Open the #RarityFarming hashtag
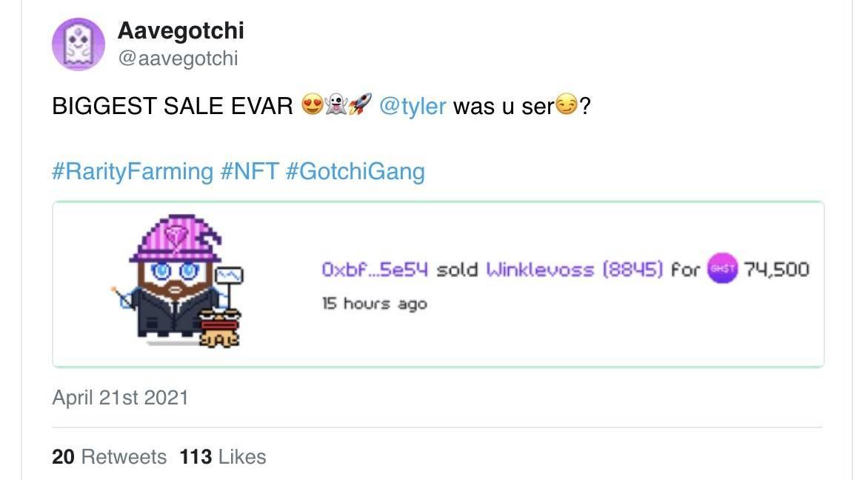Image resolution: width=868 pixels, height=480 pixels. pos(133,172)
